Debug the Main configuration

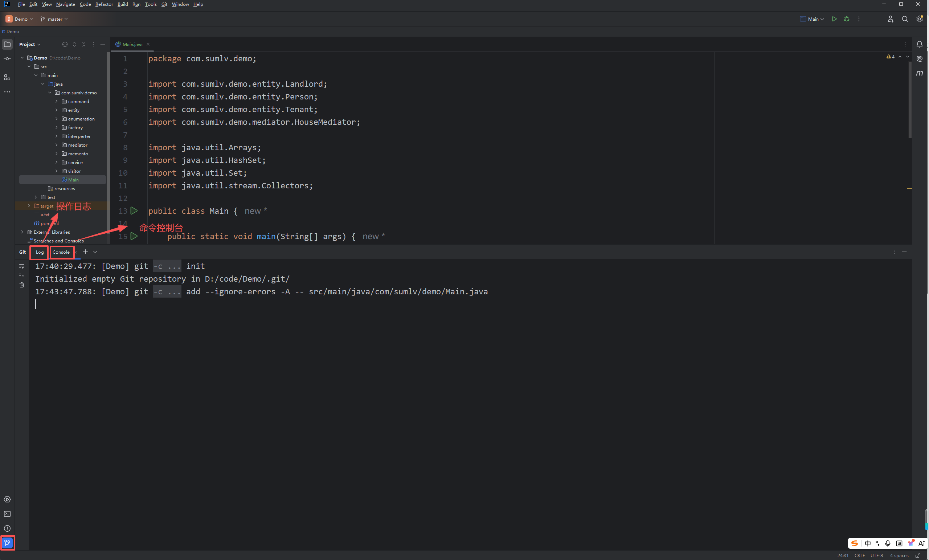(846, 19)
